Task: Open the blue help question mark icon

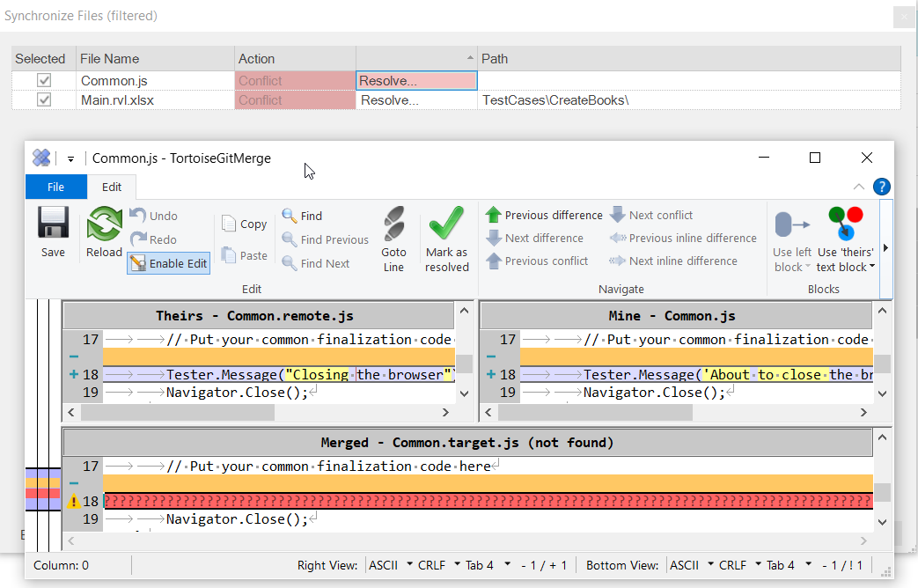Action: [881, 187]
